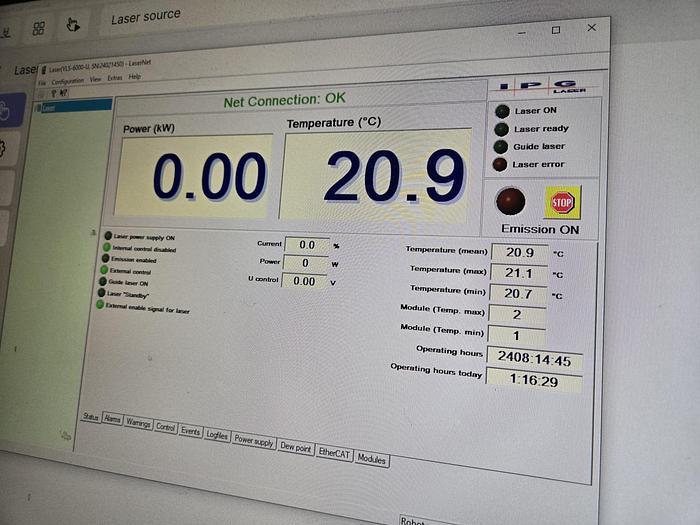The height and width of the screenshot is (525, 700).
Task: Click the round Emission ON indicator lamp
Action: pyautogui.click(x=511, y=200)
